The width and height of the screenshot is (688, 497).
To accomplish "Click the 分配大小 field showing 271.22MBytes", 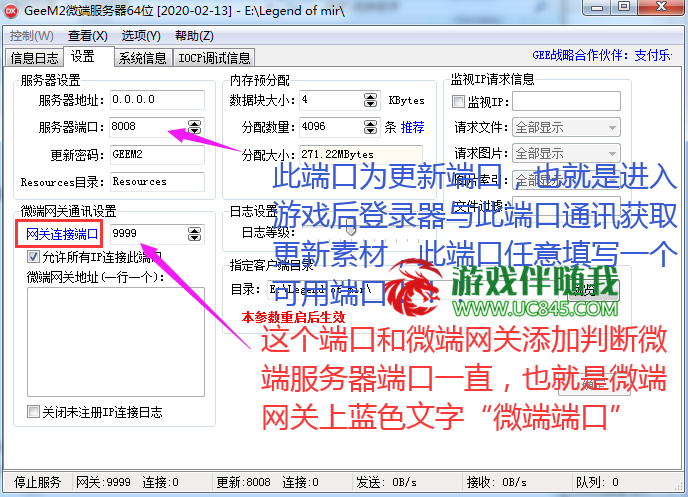I will [x=361, y=154].
